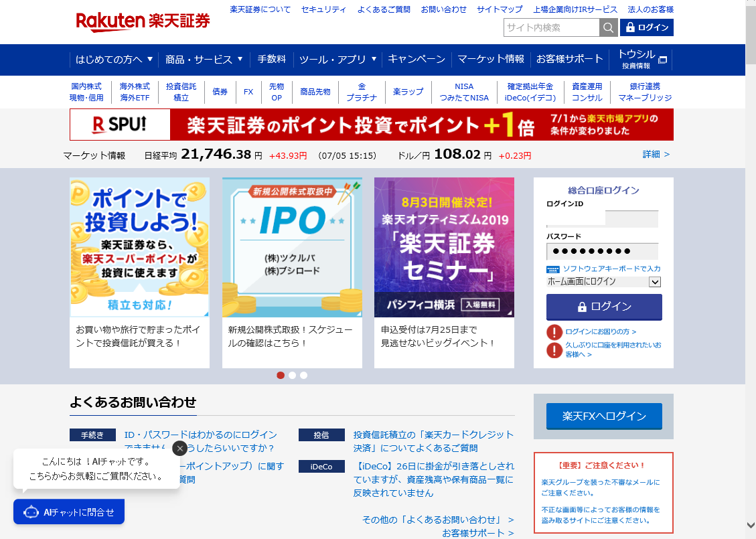Open トウシル external window icon
This screenshot has width=756, height=539.
662,60
